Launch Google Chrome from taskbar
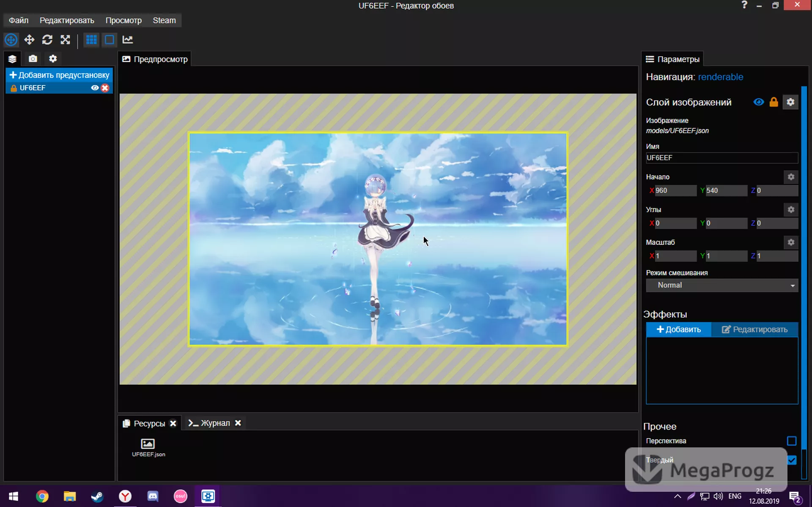812x507 pixels. (42, 496)
